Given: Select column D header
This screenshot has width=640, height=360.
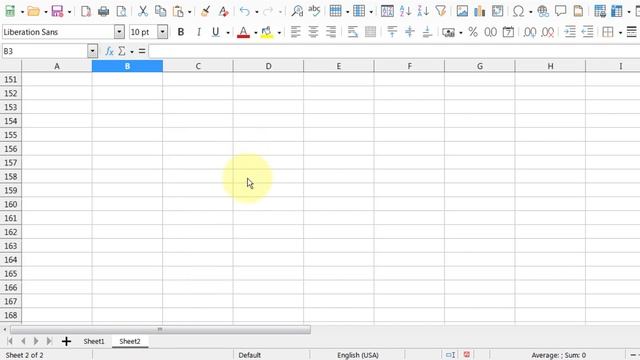Looking at the screenshot, I should (x=268, y=66).
